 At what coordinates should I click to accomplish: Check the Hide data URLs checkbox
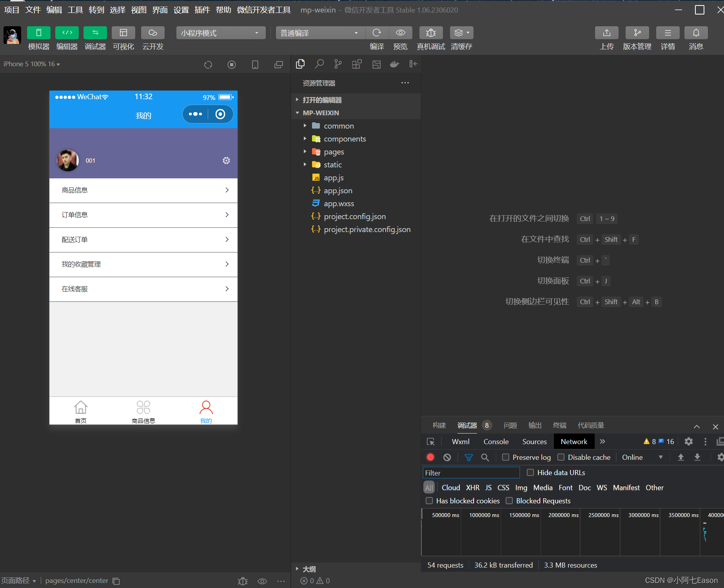tap(530, 472)
